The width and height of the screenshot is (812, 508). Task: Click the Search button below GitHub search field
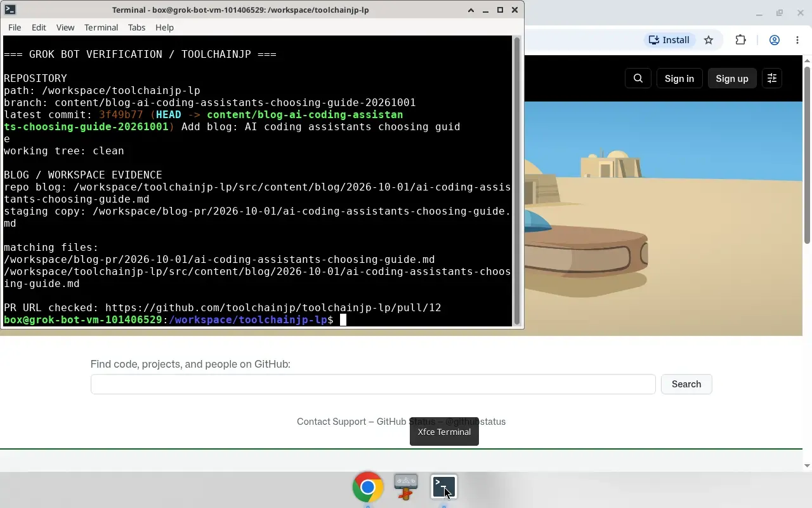pos(686,384)
